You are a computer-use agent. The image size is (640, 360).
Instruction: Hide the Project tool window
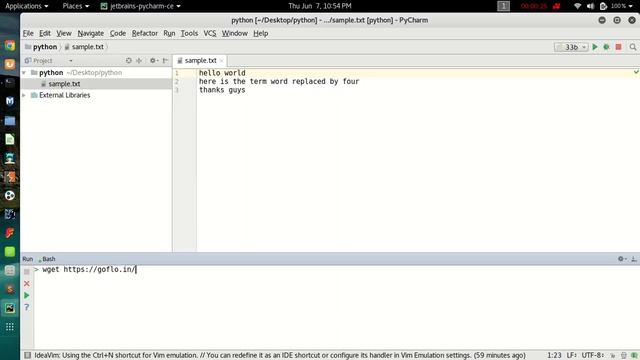(165, 60)
